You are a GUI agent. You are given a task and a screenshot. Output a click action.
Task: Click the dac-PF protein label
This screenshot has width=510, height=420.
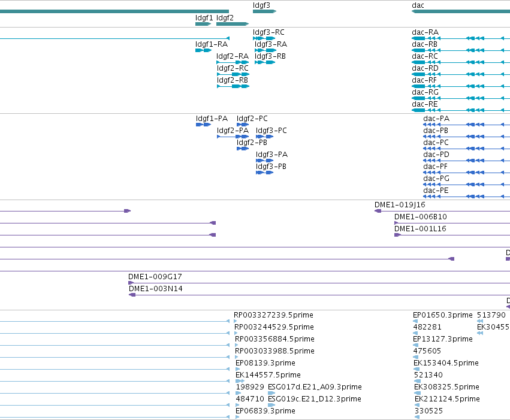coord(435,167)
